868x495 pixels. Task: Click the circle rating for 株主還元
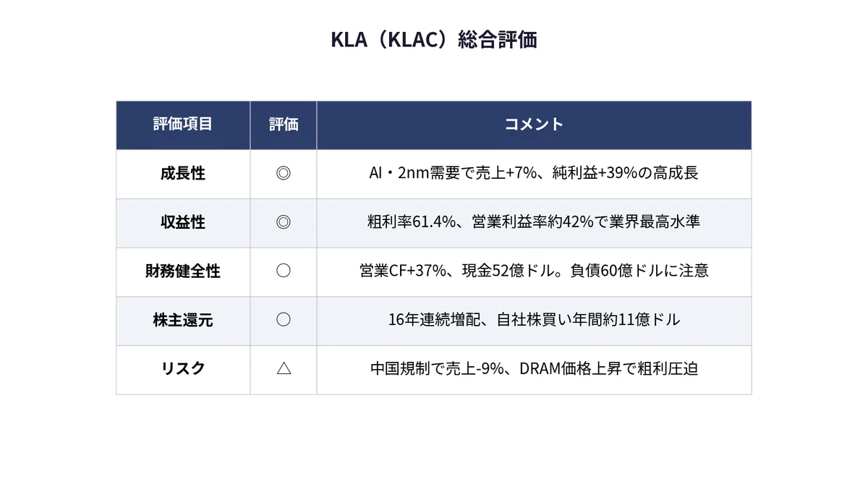click(284, 320)
